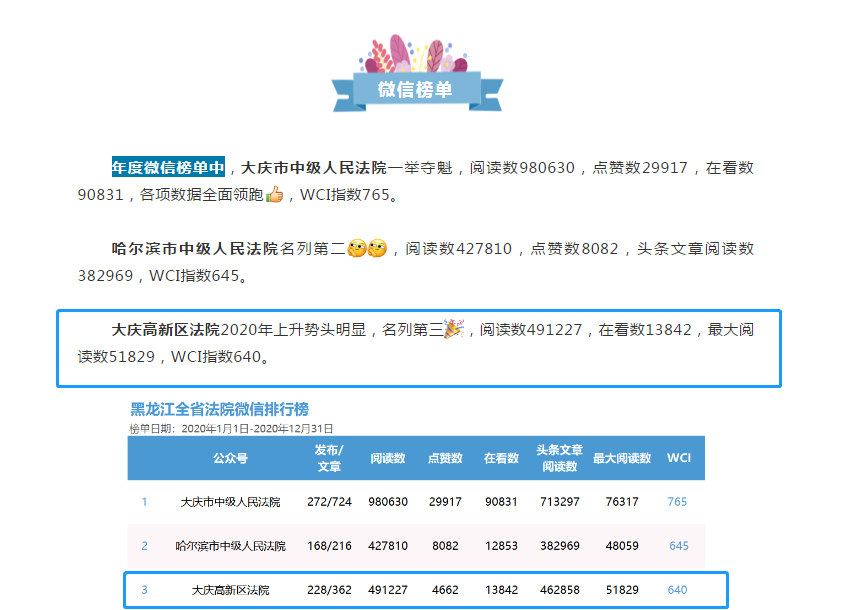Select the 头条文章阅读数 column header
The width and height of the screenshot is (863, 610).
pos(558,458)
